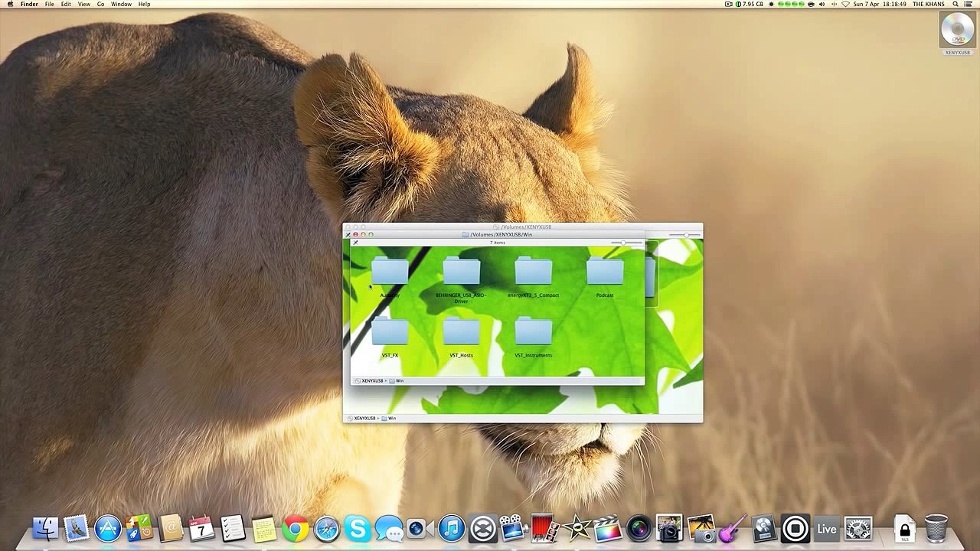Click the 7.95 GB memory status item
Viewport: 980px width, 551px height.
750,4
